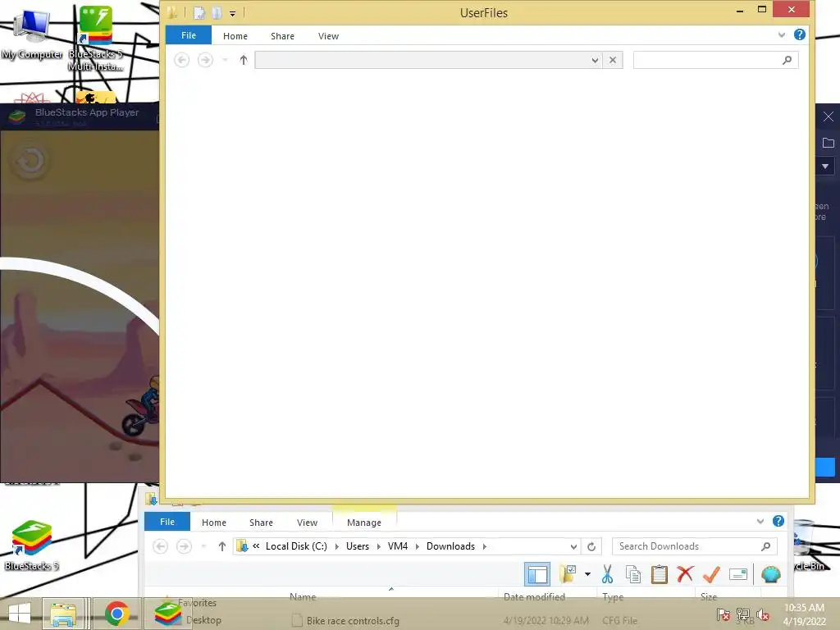Screen dimensions: 840x630
Task: Click forward arrow in UserFiles window
Action: 205,60
